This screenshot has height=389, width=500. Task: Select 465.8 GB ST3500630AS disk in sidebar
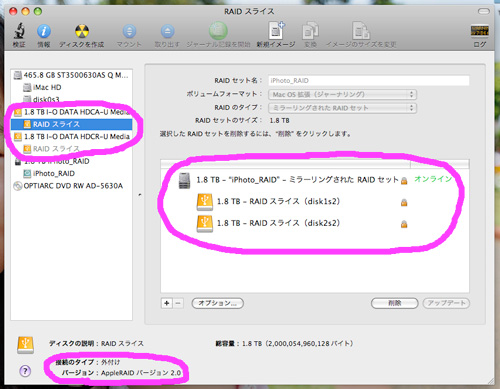pos(71,75)
